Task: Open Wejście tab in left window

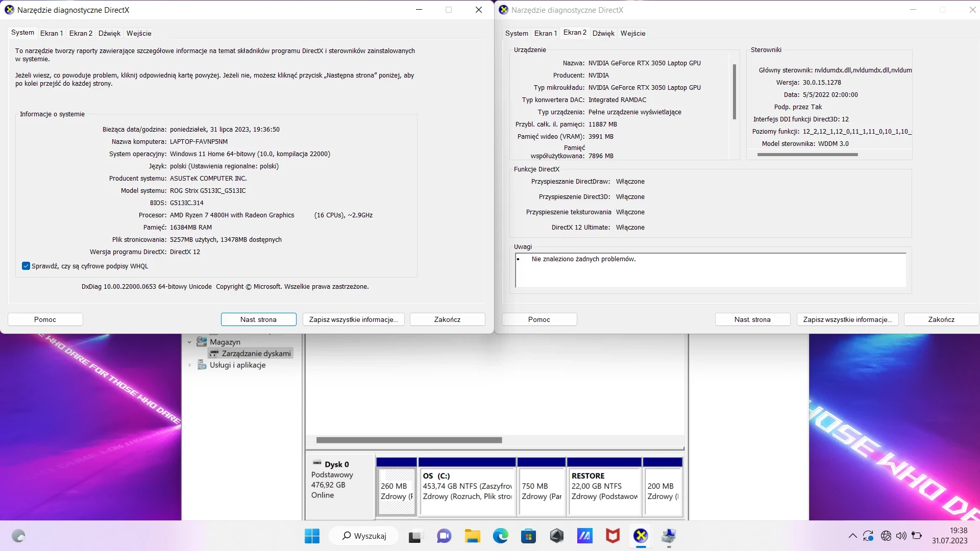Action: click(139, 33)
